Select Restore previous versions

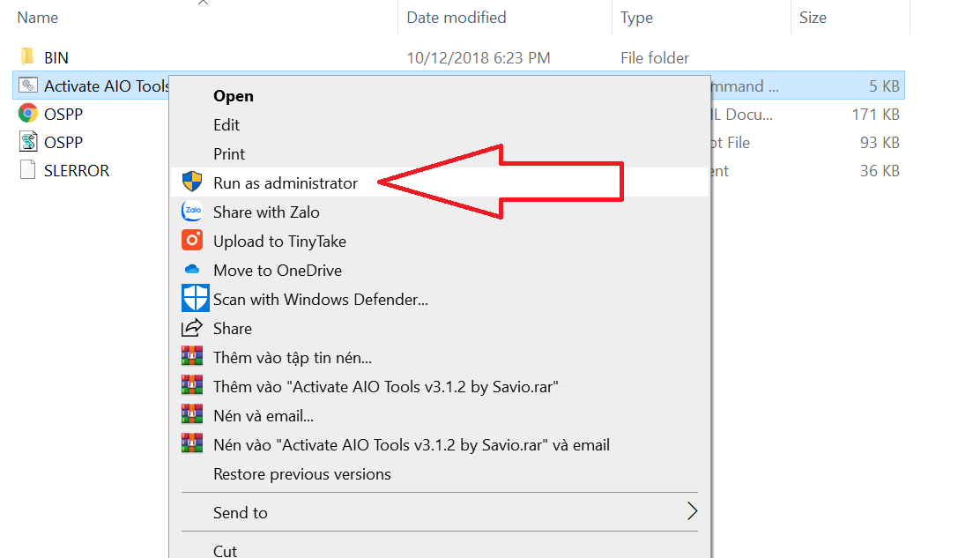click(x=301, y=473)
